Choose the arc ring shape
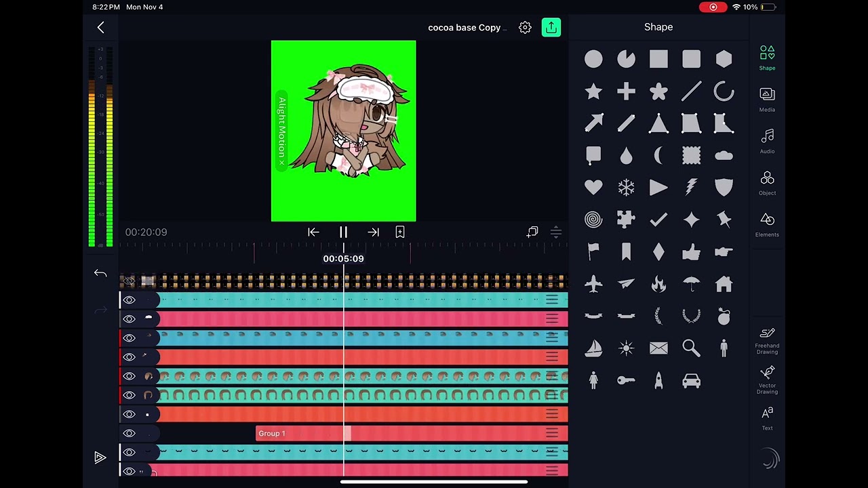This screenshot has width=868, height=488. (x=724, y=91)
